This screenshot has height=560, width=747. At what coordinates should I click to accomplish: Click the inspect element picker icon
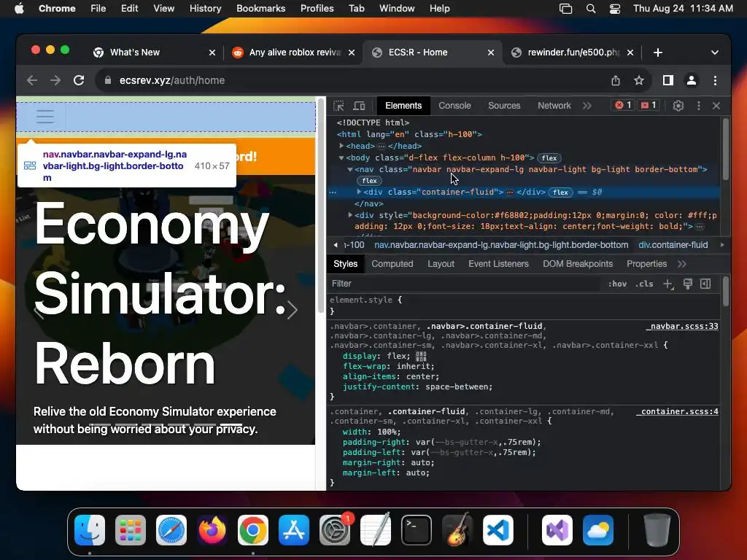point(338,106)
